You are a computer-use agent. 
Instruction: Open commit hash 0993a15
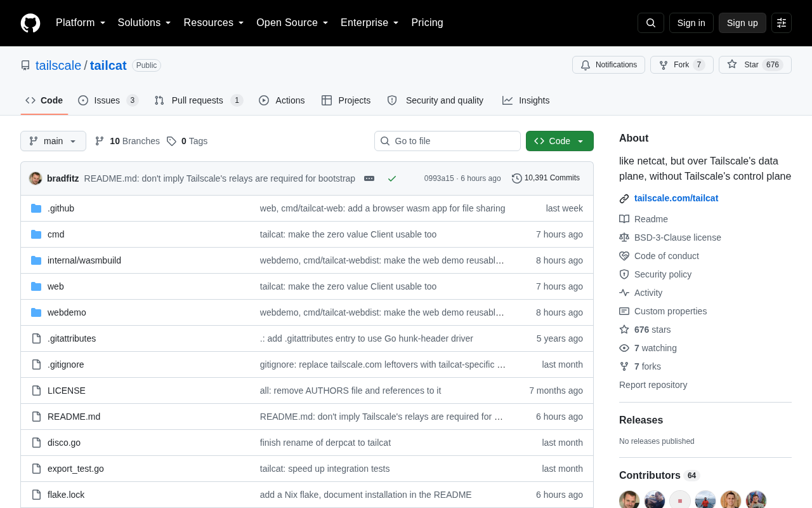(439, 178)
